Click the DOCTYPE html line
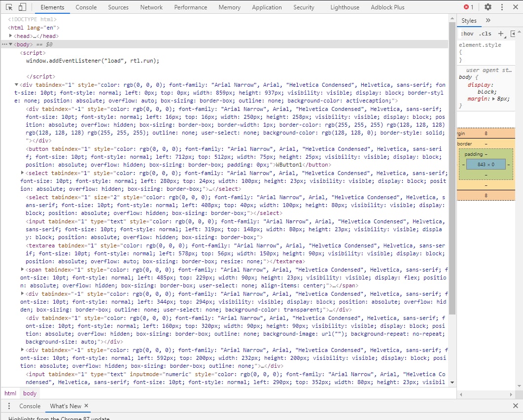The image size is (523, 420). [x=33, y=19]
